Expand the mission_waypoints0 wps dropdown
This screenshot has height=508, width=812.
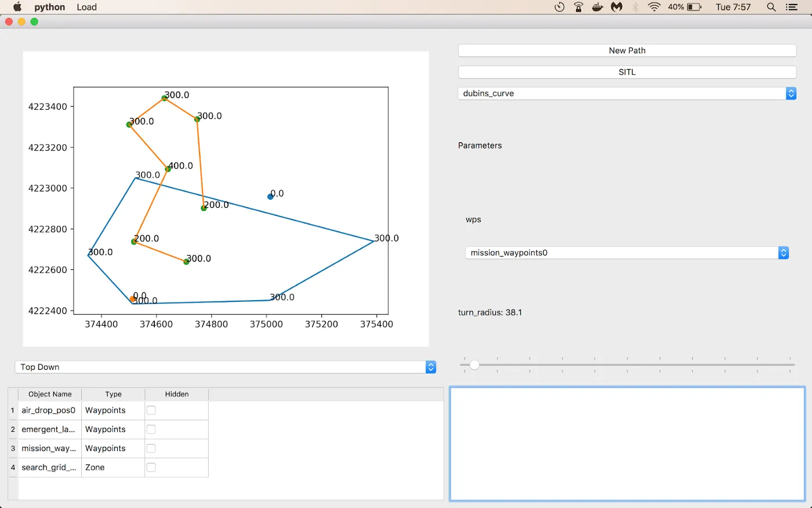(x=626, y=253)
